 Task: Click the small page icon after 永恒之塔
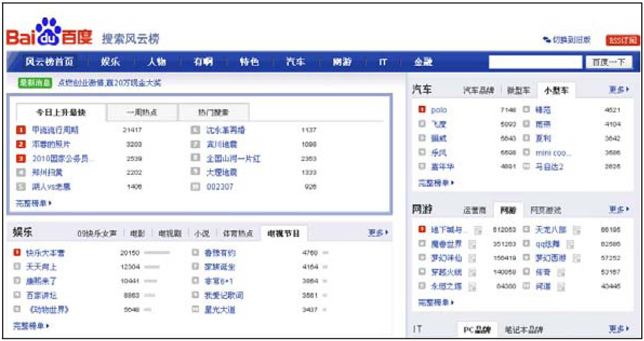473,287
